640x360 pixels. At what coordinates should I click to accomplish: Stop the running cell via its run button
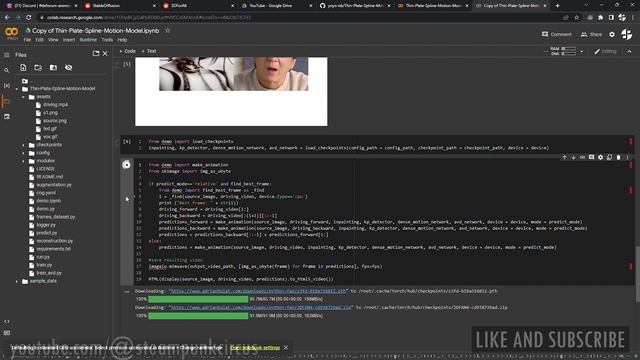click(x=127, y=165)
